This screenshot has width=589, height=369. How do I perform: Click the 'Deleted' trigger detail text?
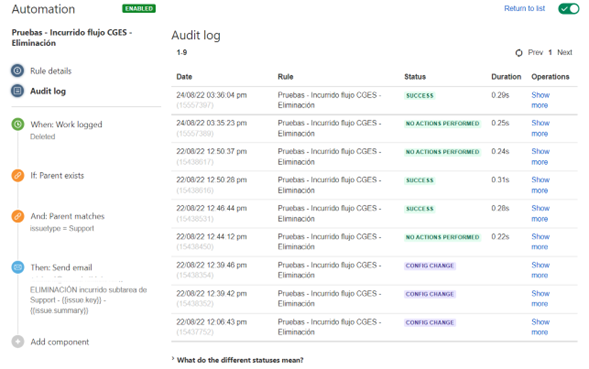point(42,137)
